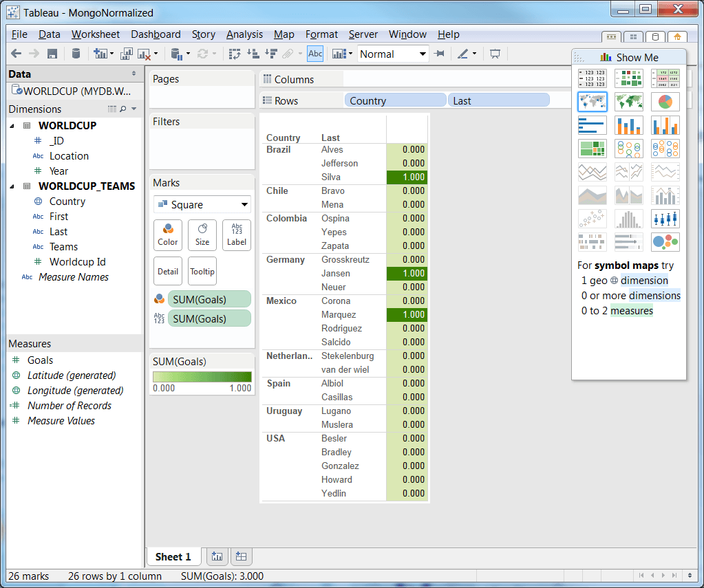Open the Analysis menu
The width and height of the screenshot is (704, 588).
(x=244, y=34)
